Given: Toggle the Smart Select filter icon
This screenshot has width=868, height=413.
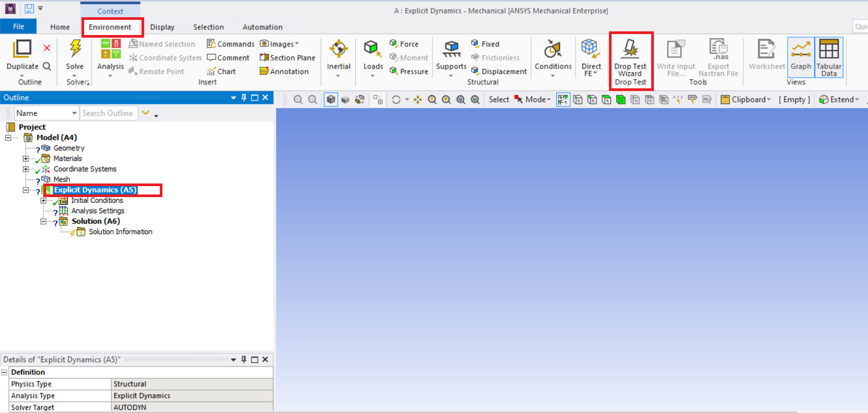Looking at the screenshot, I should (563, 99).
